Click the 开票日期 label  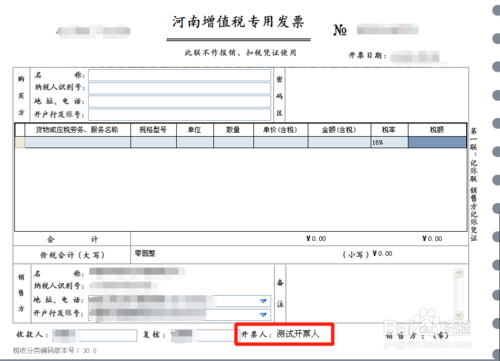pos(367,56)
